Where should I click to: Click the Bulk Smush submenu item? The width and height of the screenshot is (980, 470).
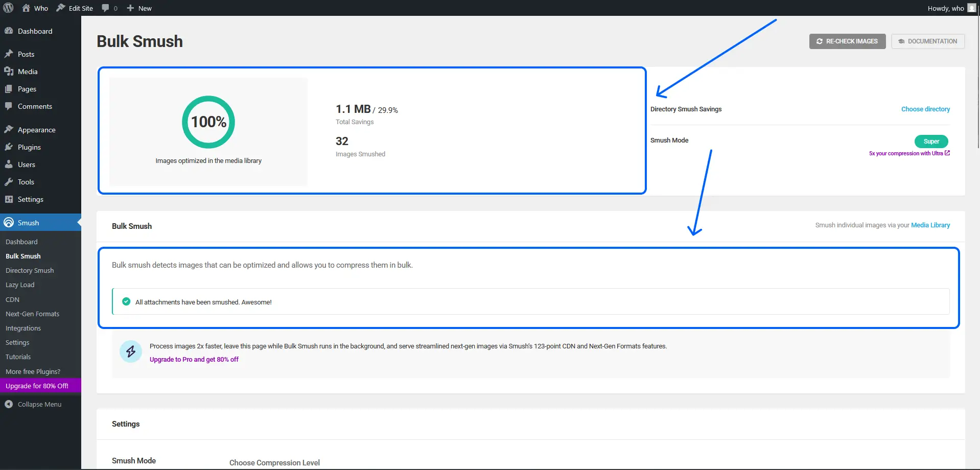(23, 256)
